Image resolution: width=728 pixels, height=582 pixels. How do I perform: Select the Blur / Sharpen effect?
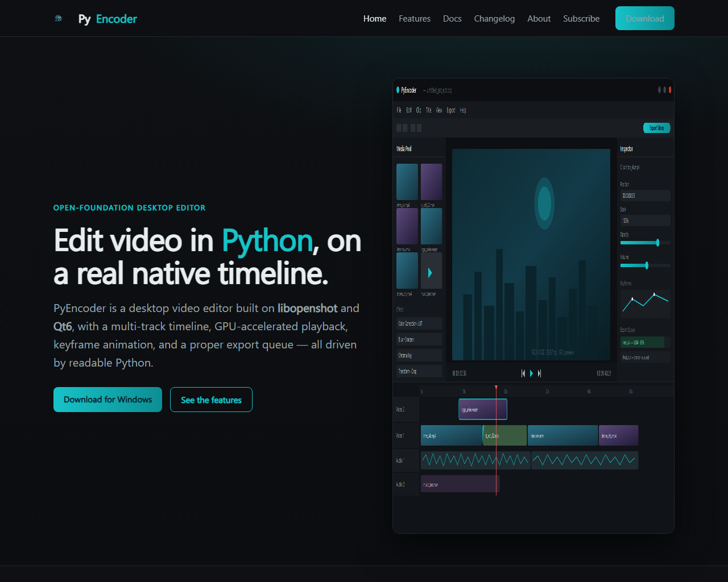(419, 339)
